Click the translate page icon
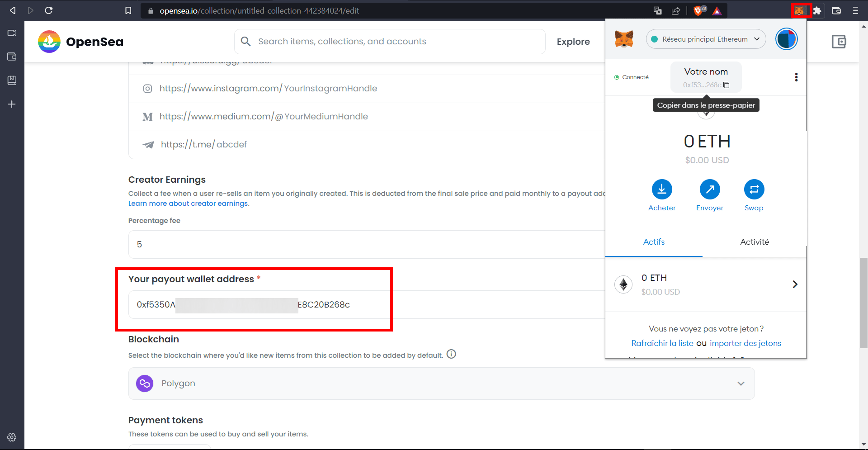868x450 pixels. tap(658, 11)
